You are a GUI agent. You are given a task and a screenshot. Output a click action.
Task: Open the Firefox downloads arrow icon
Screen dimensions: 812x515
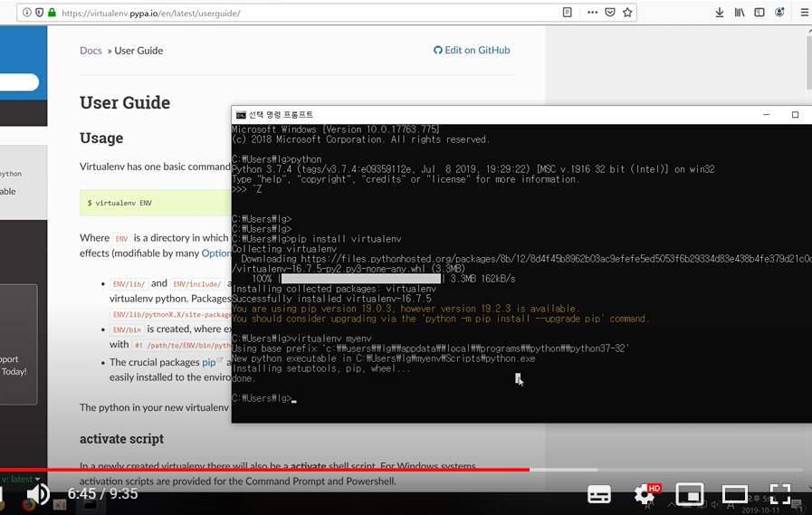coord(720,13)
